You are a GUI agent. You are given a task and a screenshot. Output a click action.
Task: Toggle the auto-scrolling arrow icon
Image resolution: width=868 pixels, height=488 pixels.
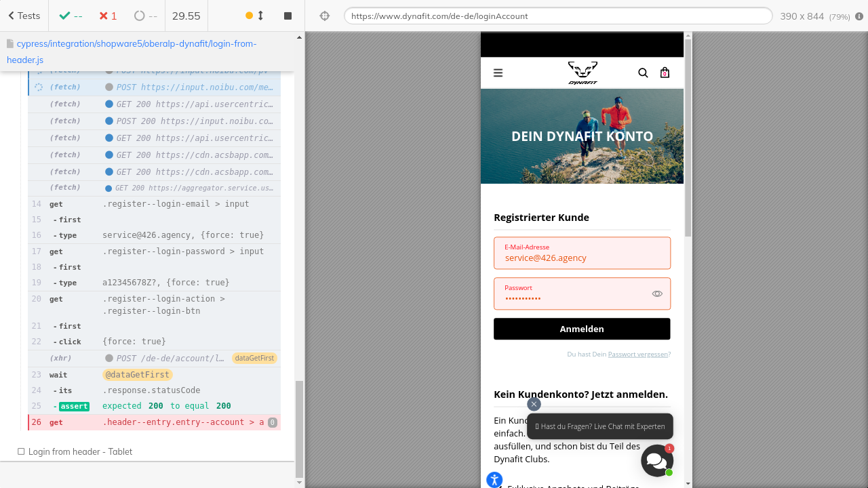[260, 16]
